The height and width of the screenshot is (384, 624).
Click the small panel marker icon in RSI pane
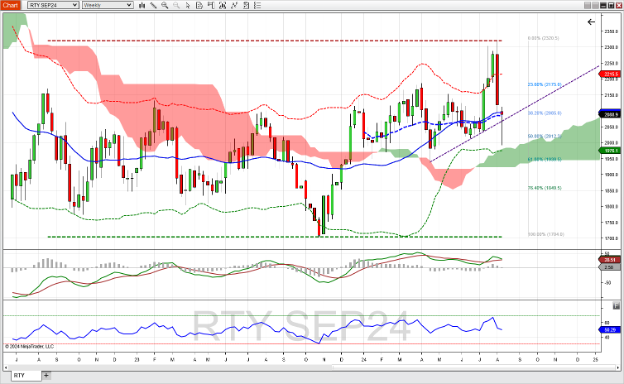[616, 306]
